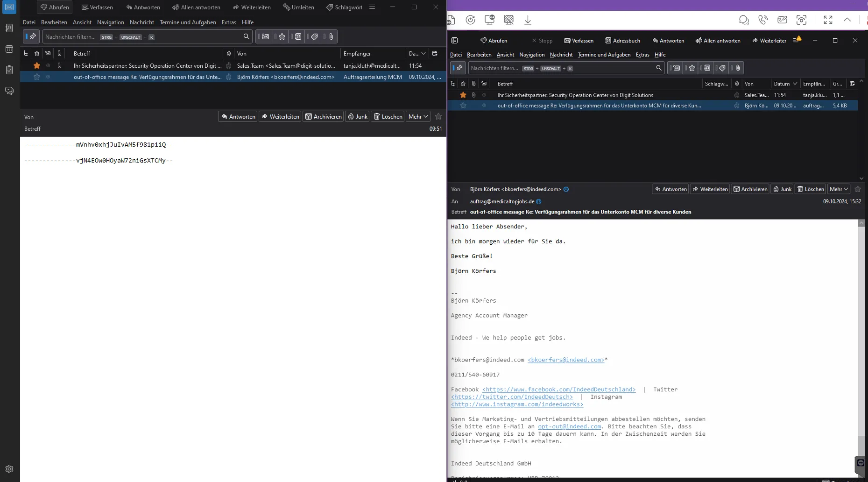
Task: Open bkoerfers@indeed.com link in email body
Action: 566,360
